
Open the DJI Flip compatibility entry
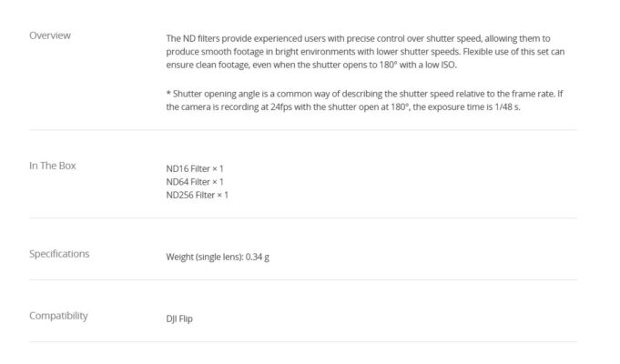click(x=179, y=319)
